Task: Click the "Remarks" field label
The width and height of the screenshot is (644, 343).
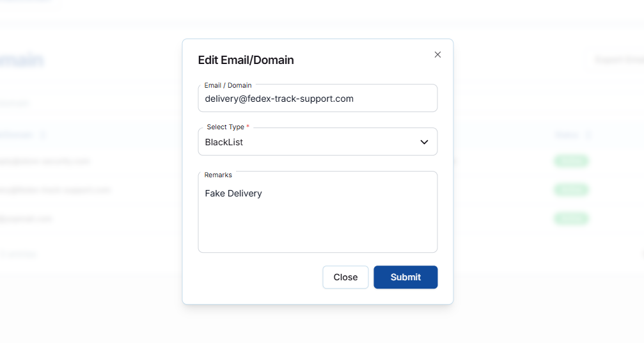Action: tap(218, 175)
